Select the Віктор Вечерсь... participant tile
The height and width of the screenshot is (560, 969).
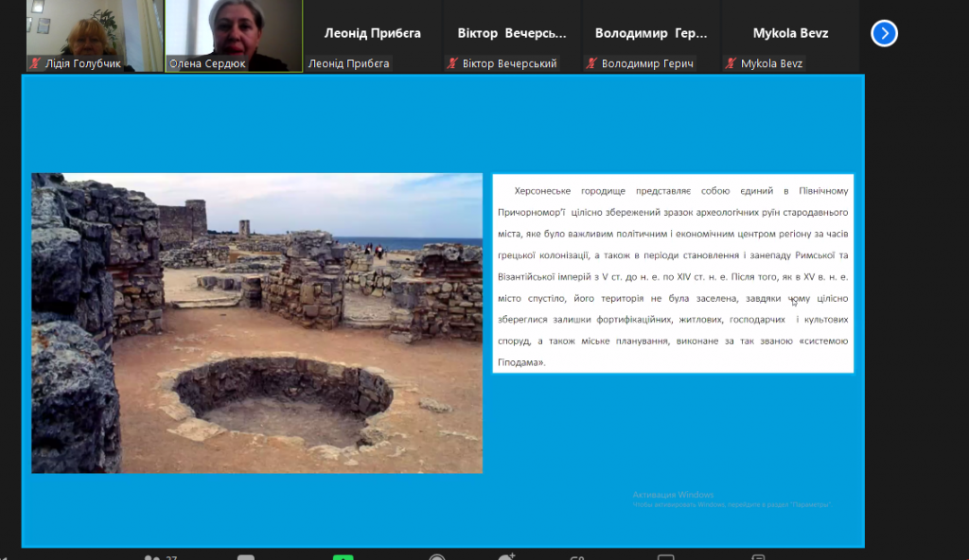coord(511,33)
